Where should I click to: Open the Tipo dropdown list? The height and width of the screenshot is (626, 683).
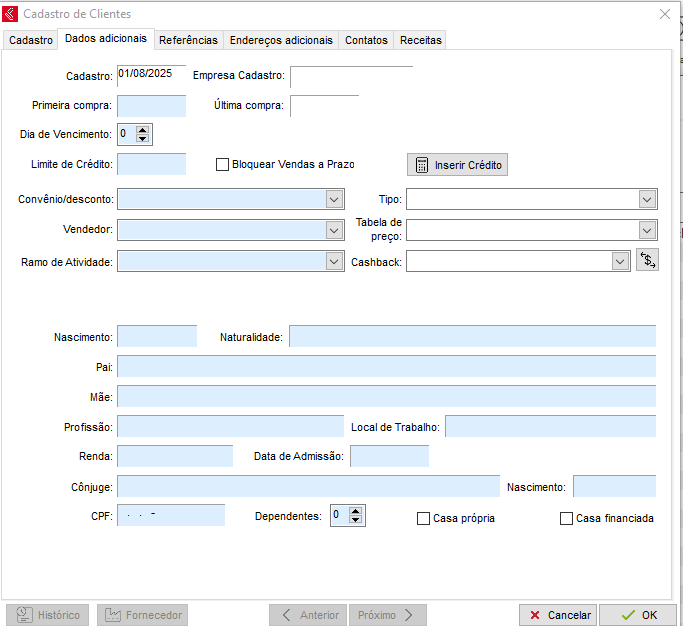point(647,199)
